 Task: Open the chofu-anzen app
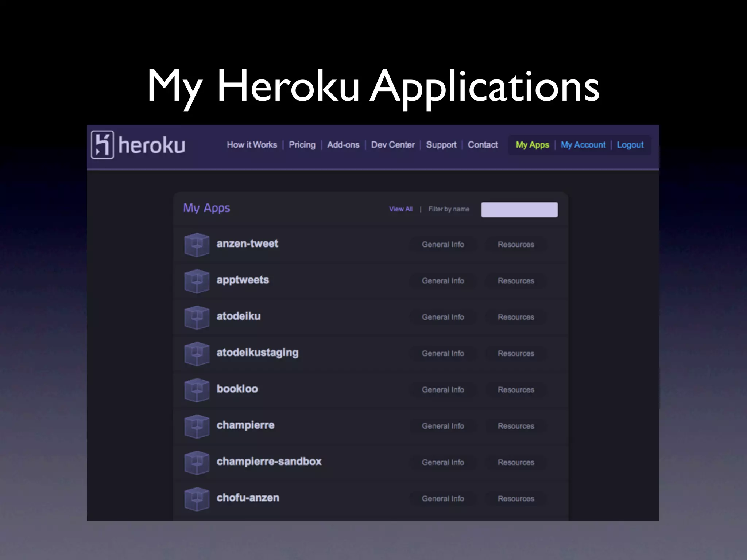point(248,498)
